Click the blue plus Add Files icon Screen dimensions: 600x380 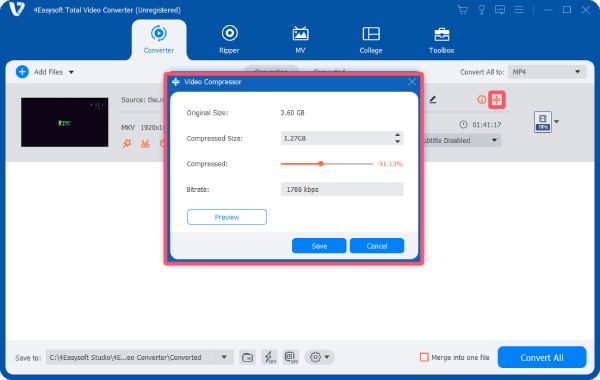coord(22,72)
